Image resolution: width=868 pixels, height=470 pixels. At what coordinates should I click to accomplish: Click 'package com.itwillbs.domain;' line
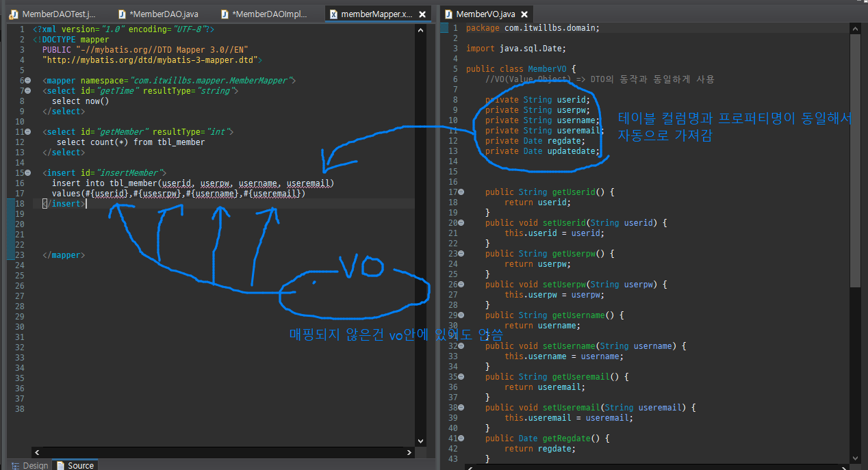[x=533, y=28]
